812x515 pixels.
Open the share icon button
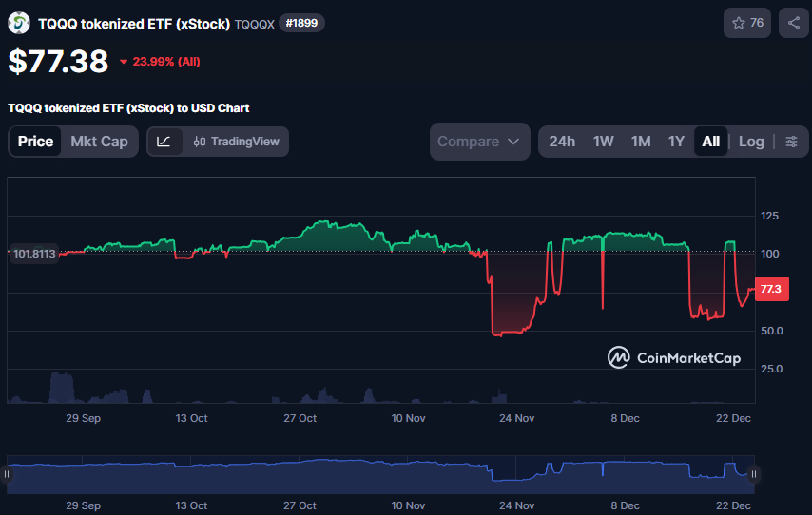[793, 23]
